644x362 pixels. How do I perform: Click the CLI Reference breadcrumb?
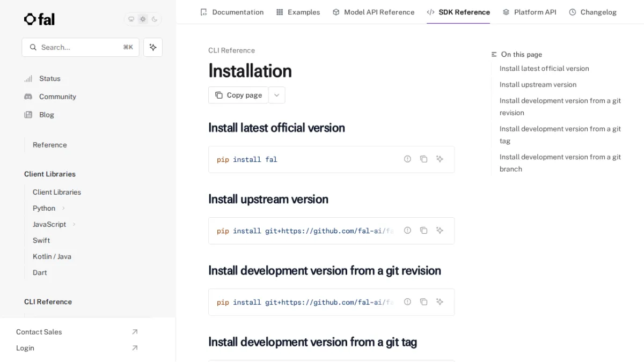231,50
